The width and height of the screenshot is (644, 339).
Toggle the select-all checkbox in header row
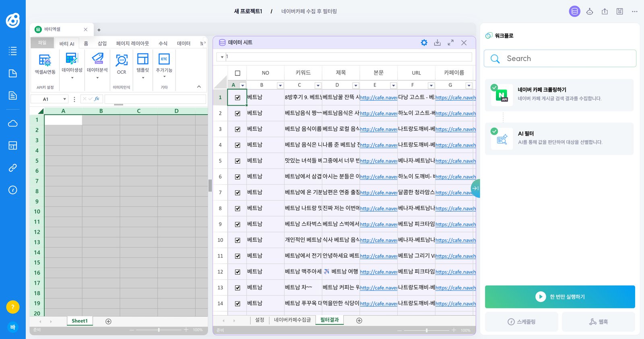[237, 73]
